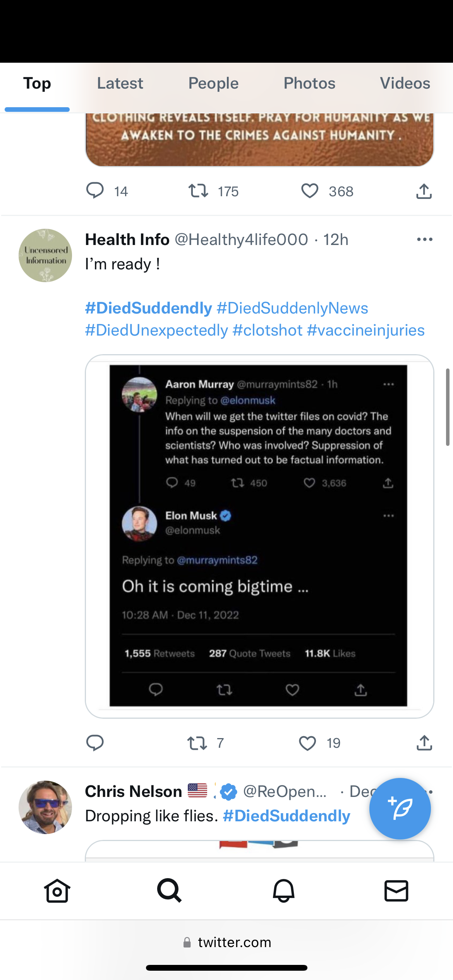
Task: Open the Home tab icon
Action: pos(57,890)
